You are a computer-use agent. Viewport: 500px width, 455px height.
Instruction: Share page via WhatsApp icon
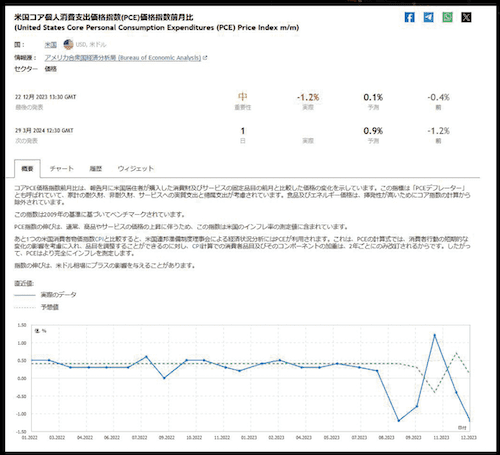pos(447,17)
